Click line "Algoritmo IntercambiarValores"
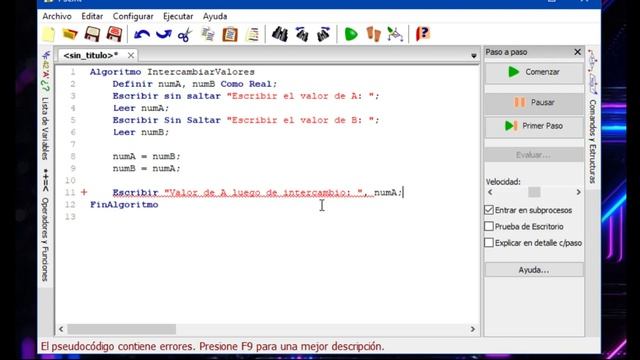Image resolution: width=640 pixels, height=360 pixels. (172, 72)
